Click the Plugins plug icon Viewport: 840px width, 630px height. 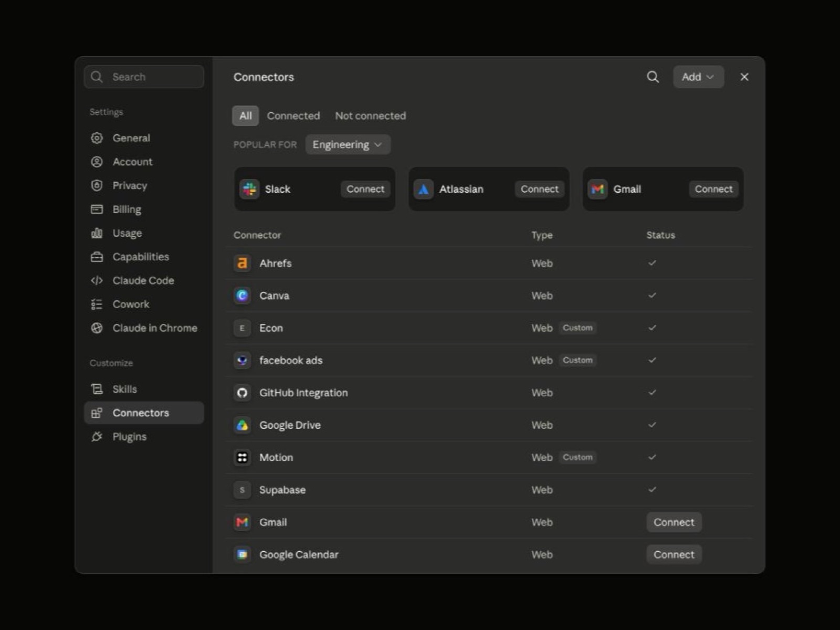coord(97,436)
